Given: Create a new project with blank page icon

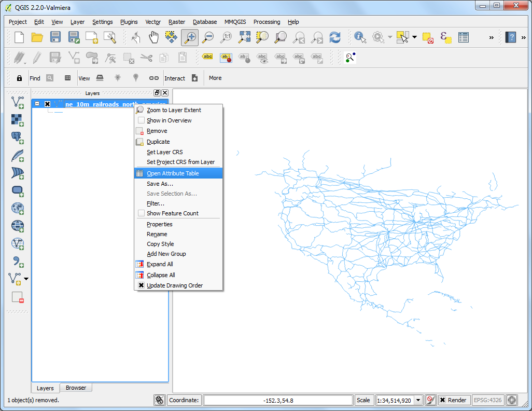Looking at the screenshot, I should pyautogui.click(x=19, y=37).
